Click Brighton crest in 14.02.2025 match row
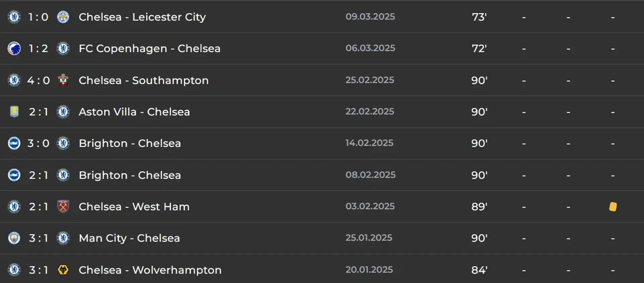644x283 pixels. (14, 143)
